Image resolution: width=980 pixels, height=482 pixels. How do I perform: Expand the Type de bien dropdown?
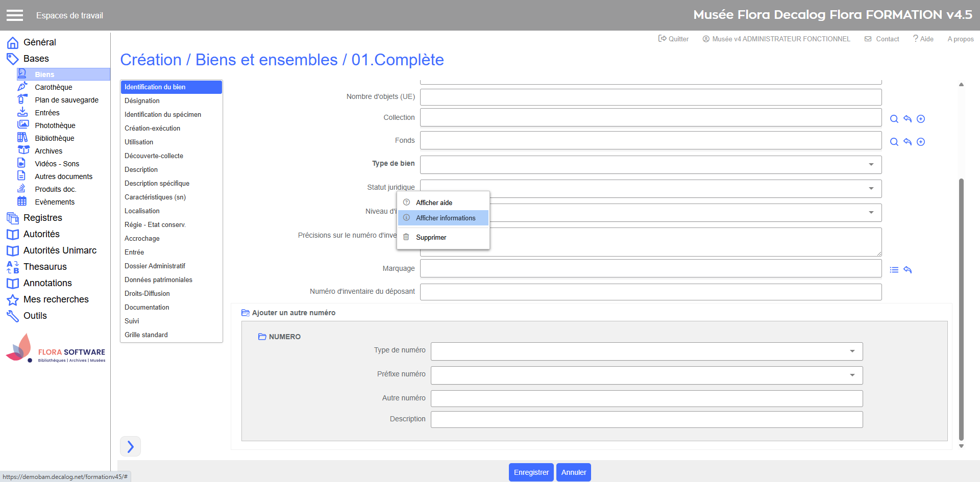pos(871,164)
